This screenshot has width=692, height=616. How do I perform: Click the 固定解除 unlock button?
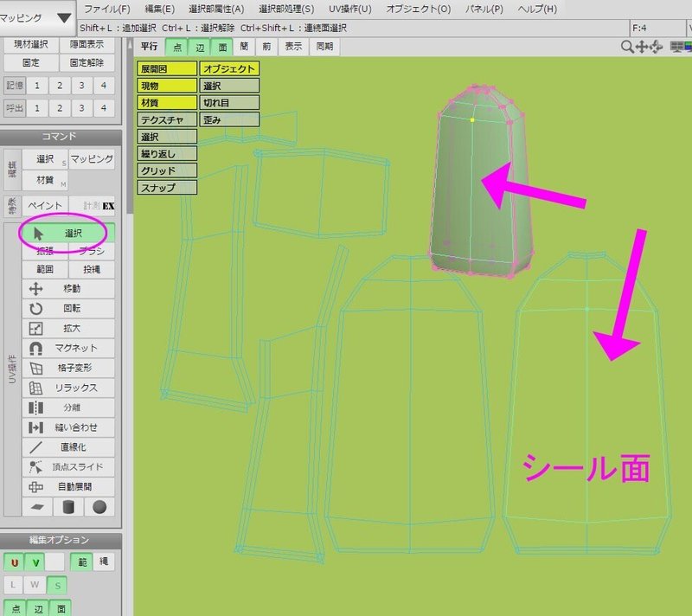coord(86,62)
